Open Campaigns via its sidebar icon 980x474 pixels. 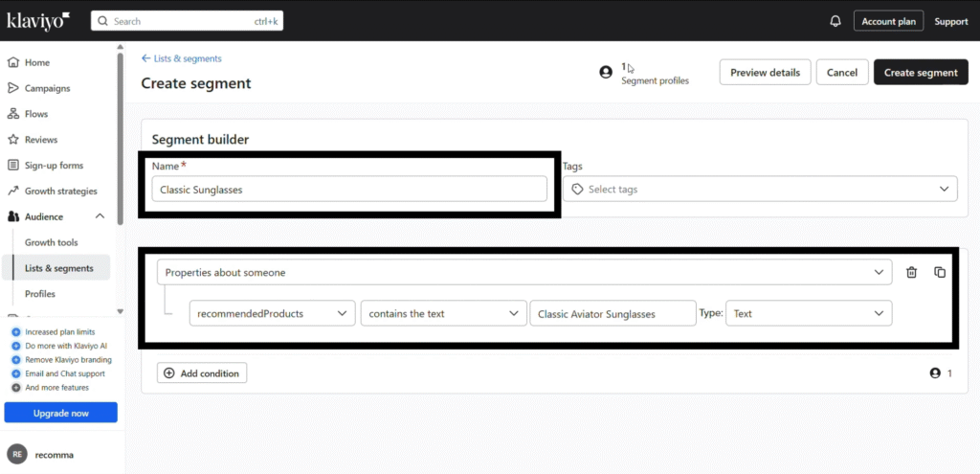click(13, 88)
